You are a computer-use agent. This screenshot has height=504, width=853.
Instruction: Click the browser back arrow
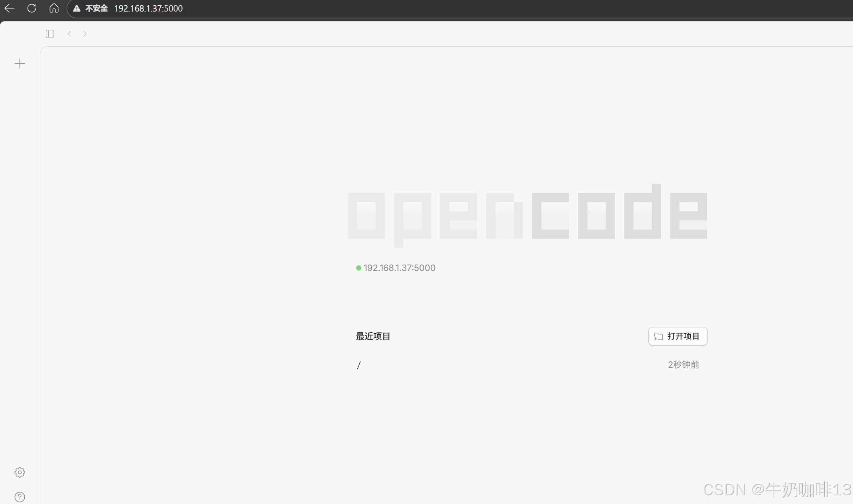[x=10, y=8]
